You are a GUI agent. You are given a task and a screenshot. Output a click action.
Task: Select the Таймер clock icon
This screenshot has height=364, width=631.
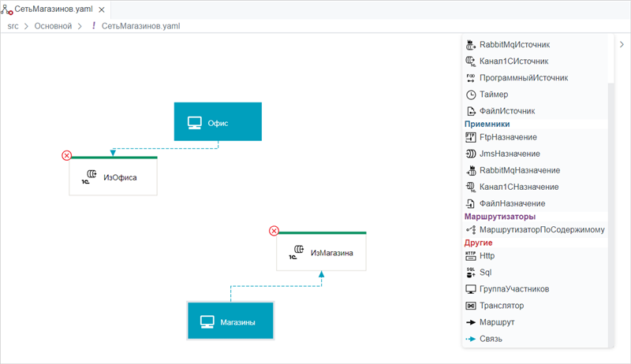pos(470,95)
